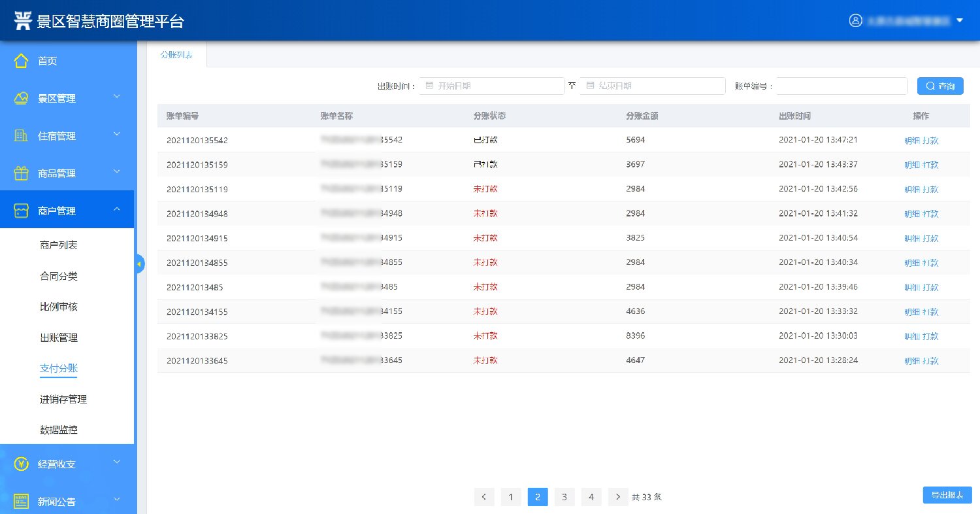The width and height of the screenshot is (980, 514).
Task: Collapse the sidebar with the blue arrow handle
Action: [x=139, y=264]
